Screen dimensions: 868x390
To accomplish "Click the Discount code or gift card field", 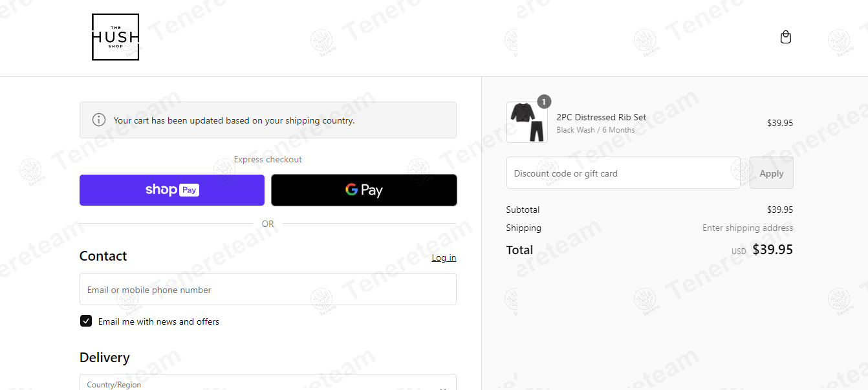I will coord(624,173).
